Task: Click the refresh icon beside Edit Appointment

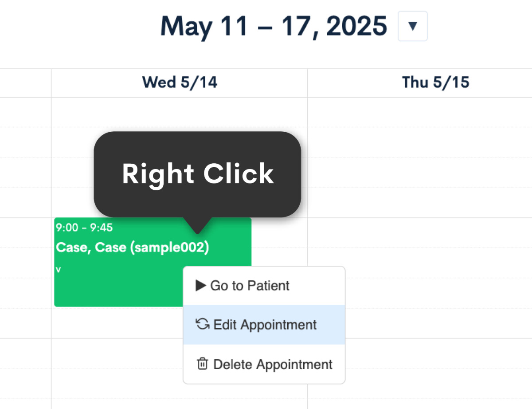Action: point(202,324)
